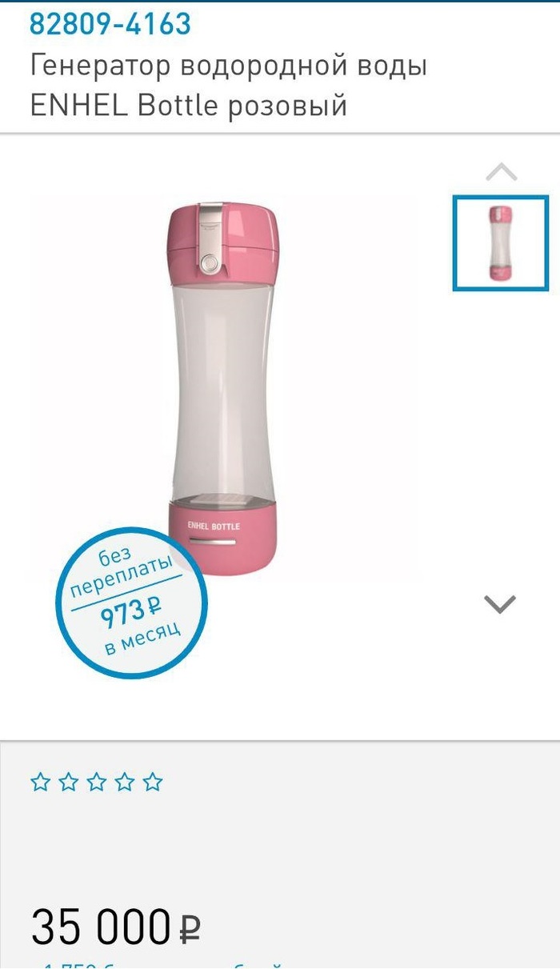Viewport: 560px width, 969px height.
Task: Rate the product with the fourth star
Action: 125,783
